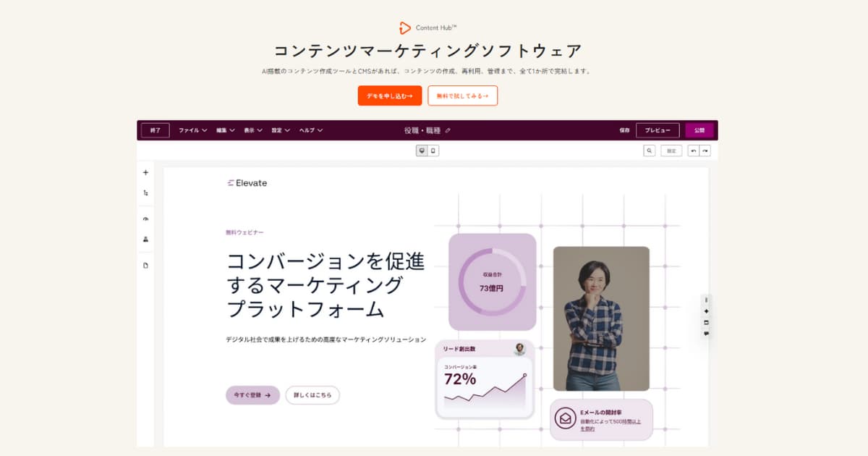Click the 73億円 donut progress chart

[x=492, y=282]
